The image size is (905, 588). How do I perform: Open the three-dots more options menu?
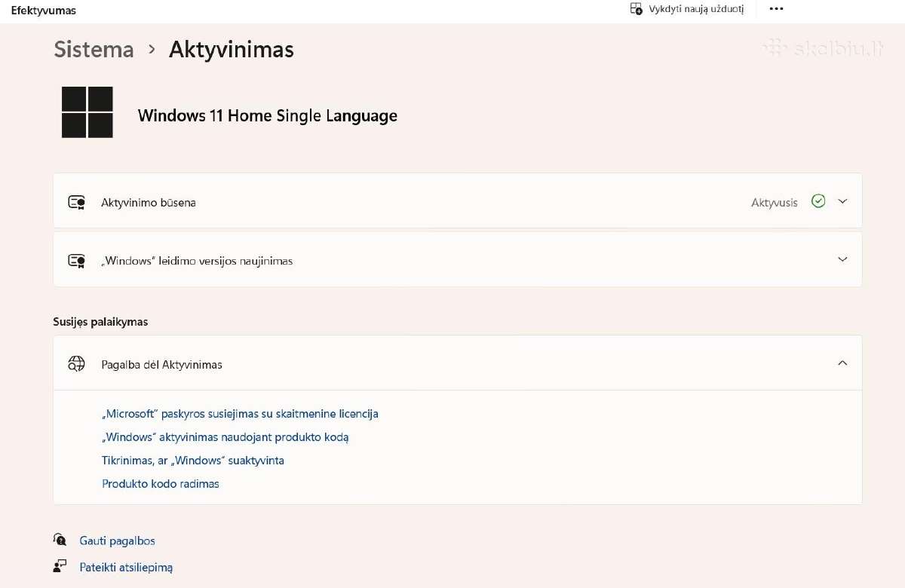(x=776, y=9)
